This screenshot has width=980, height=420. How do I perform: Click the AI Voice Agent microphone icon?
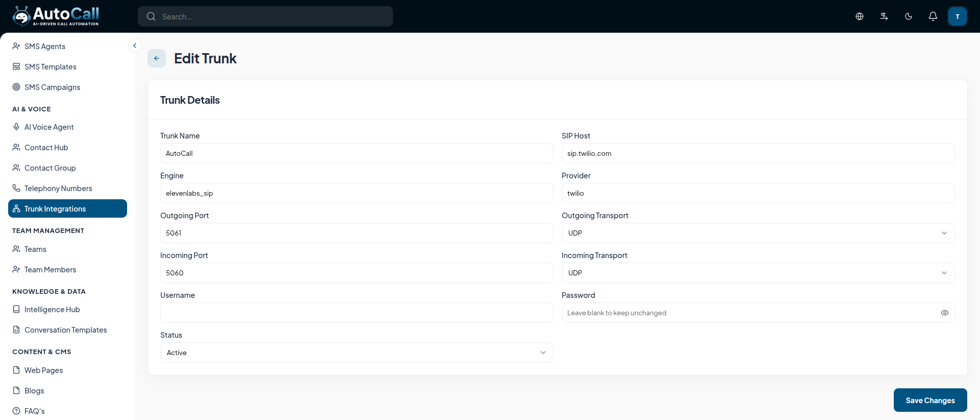pyautogui.click(x=16, y=127)
